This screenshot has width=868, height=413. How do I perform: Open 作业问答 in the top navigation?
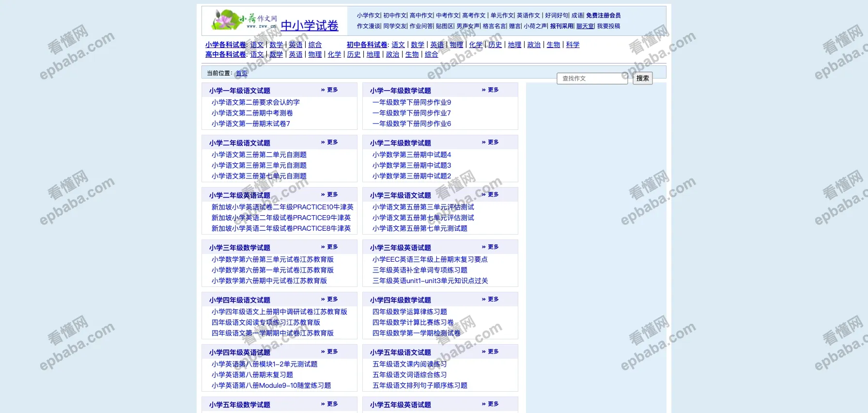(x=421, y=26)
